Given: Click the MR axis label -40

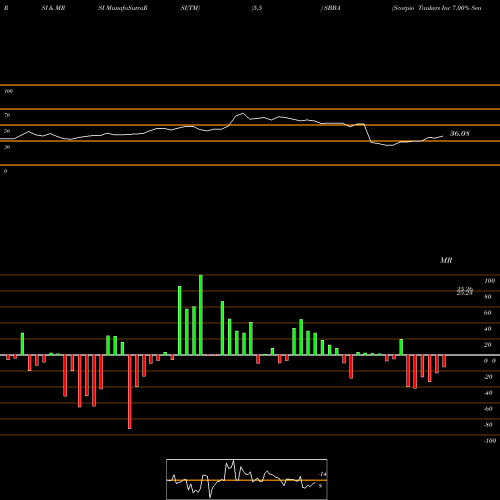Looking at the screenshot, I should click(x=488, y=393).
